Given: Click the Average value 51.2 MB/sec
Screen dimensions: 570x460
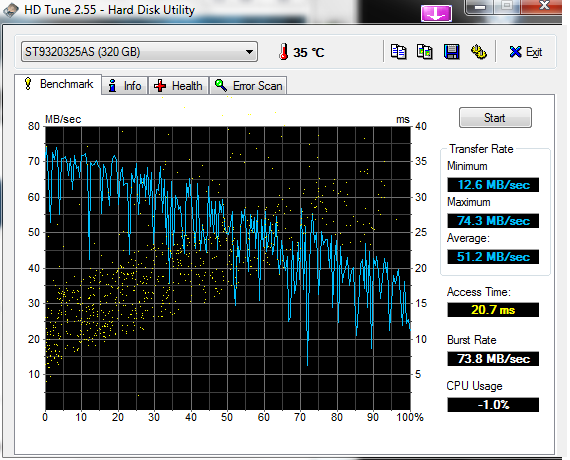Looking at the screenshot, I should click(493, 257).
